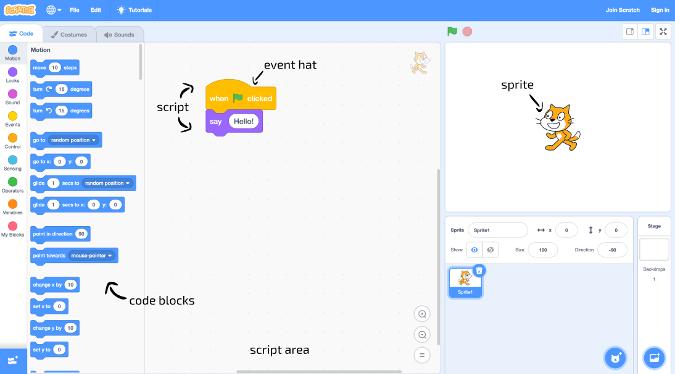Select the Motion block category

12,53
